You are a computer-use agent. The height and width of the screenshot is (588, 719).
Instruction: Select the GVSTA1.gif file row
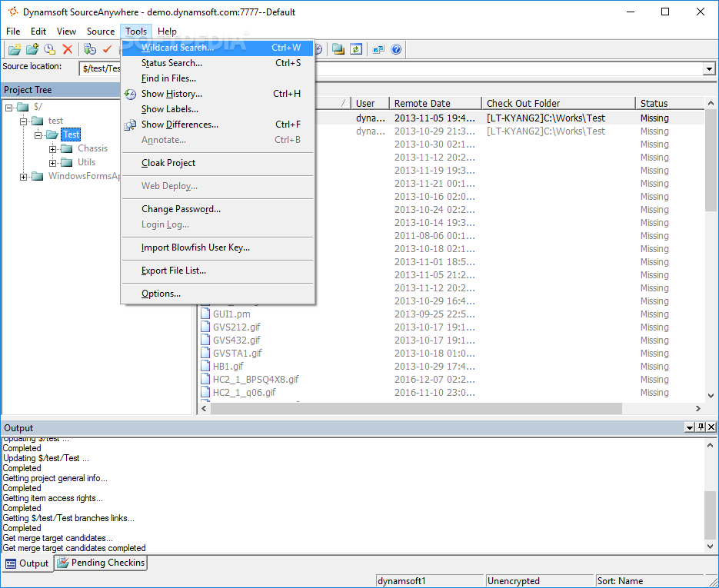tap(451, 354)
